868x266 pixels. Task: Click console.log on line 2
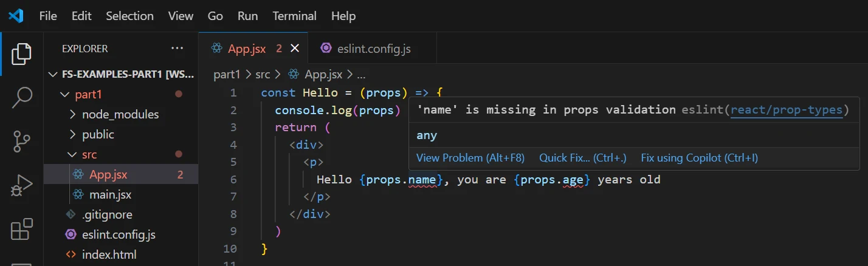click(x=313, y=111)
